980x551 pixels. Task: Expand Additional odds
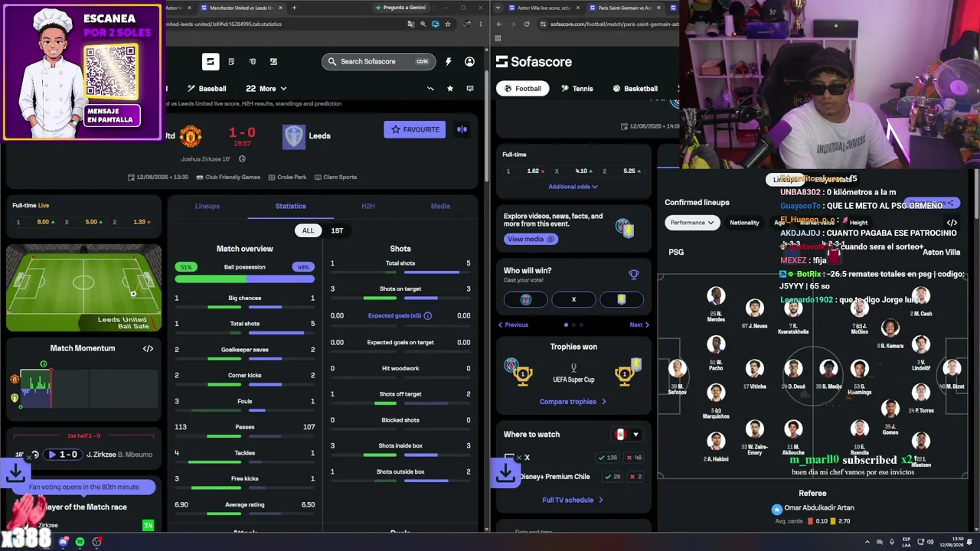[x=573, y=187]
